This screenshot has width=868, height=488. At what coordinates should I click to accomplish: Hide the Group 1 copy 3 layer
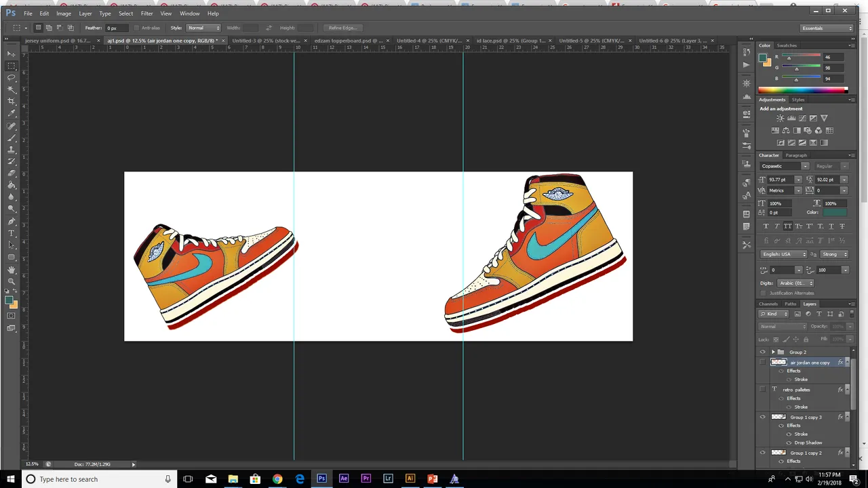762,417
